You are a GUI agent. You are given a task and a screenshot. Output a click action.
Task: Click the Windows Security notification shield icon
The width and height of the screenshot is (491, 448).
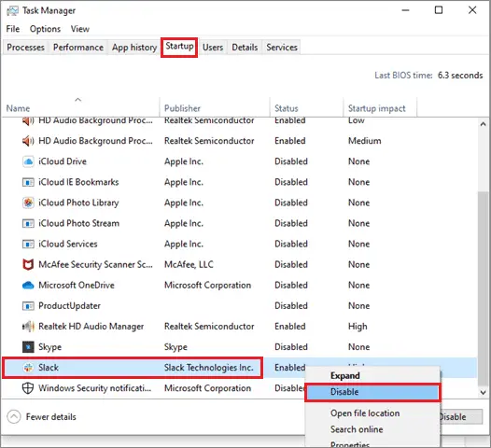[28, 388]
